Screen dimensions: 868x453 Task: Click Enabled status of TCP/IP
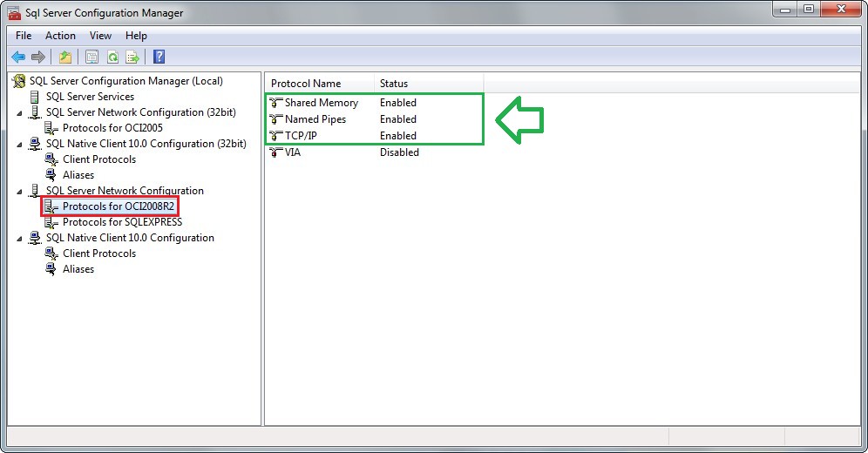tap(398, 136)
